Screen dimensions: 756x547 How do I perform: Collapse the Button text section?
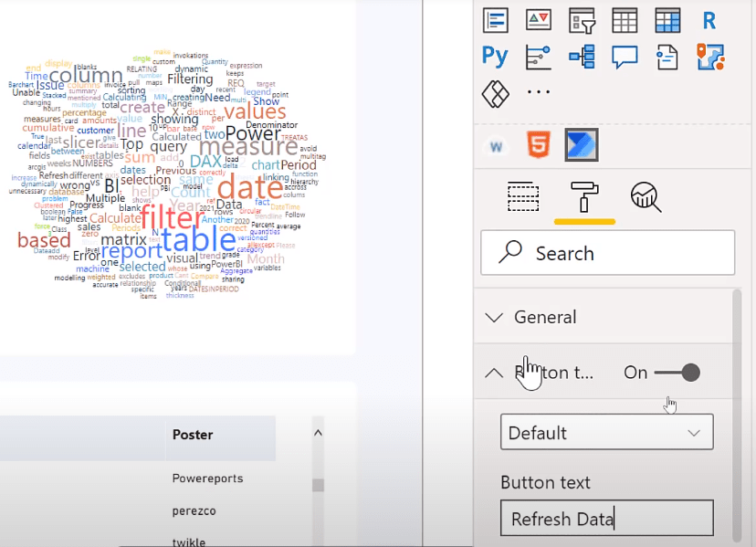click(493, 373)
